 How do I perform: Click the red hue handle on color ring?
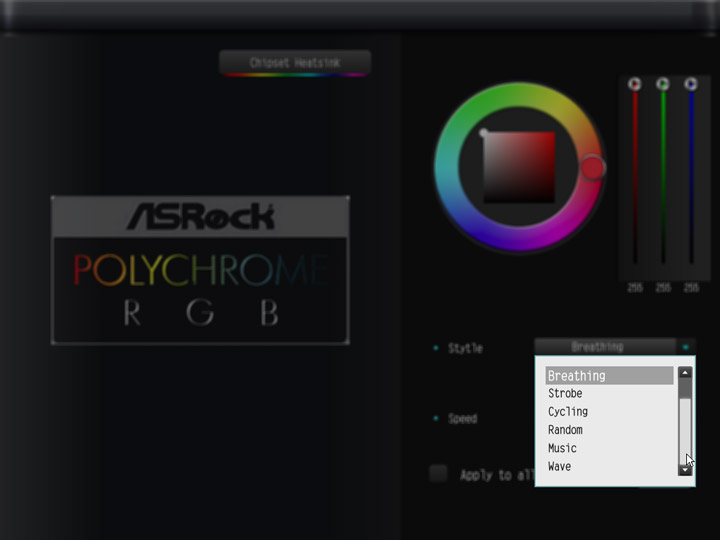pyautogui.click(x=592, y=168)
